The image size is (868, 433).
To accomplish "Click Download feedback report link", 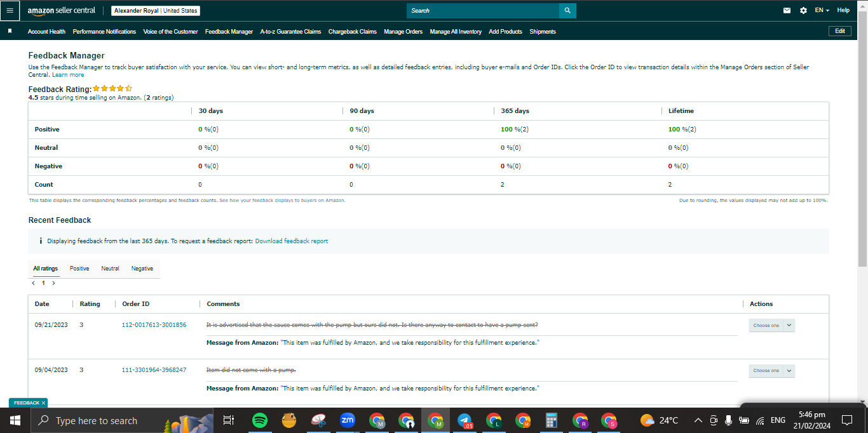I will pyautogui.click(x=292, y=241).
